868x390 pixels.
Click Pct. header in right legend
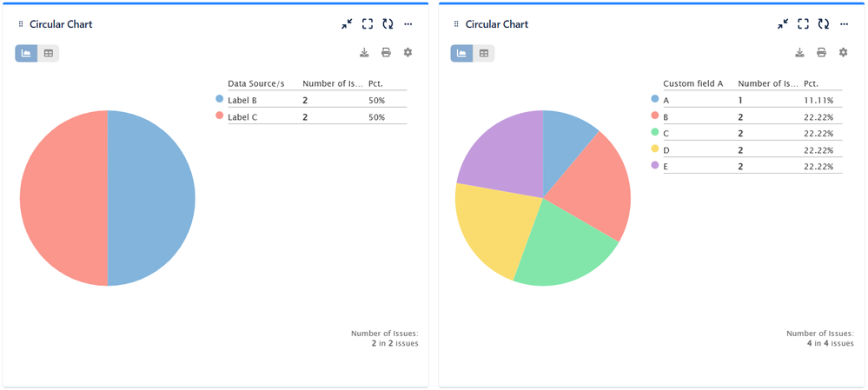pyautogui.click(x=811, y=83)
